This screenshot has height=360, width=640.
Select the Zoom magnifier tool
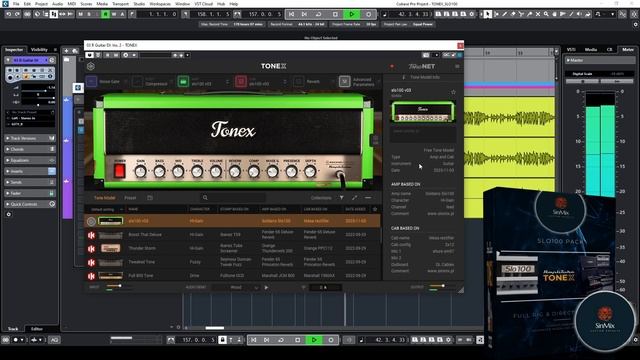[x=546, y=14]
